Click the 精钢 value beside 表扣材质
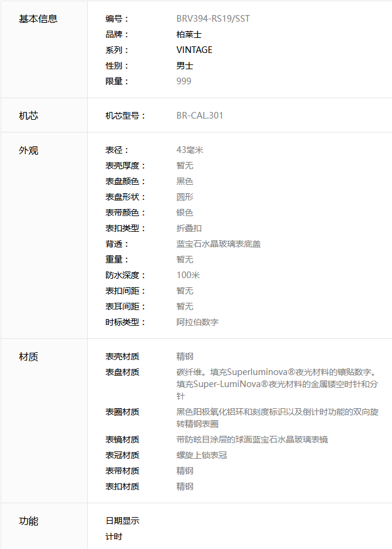Image resolution: width=392 pixels, height=549 pixels. click(185, 486)
